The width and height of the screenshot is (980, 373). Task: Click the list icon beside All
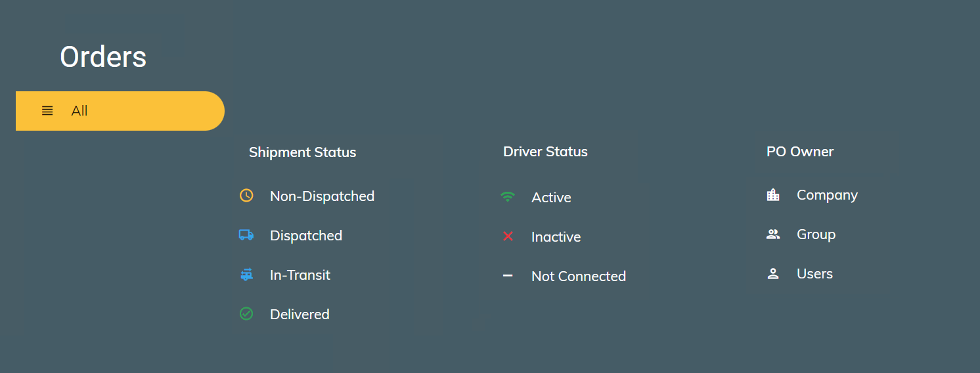pos(47,111)
